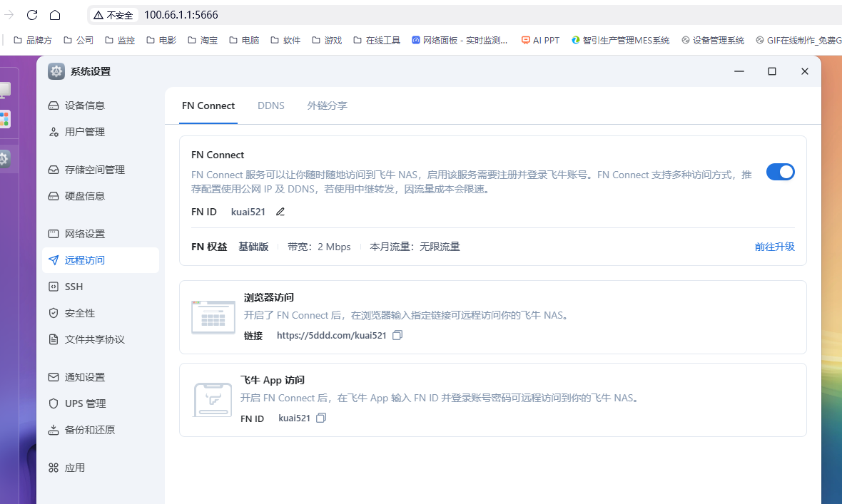The image size is (842, 504).
Task: Open 存储空间管理 in settings sidebar
Action: [x=101, y=170]
